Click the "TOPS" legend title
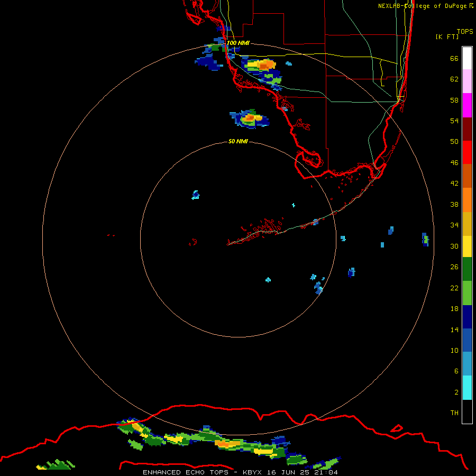 click(465, 31)
